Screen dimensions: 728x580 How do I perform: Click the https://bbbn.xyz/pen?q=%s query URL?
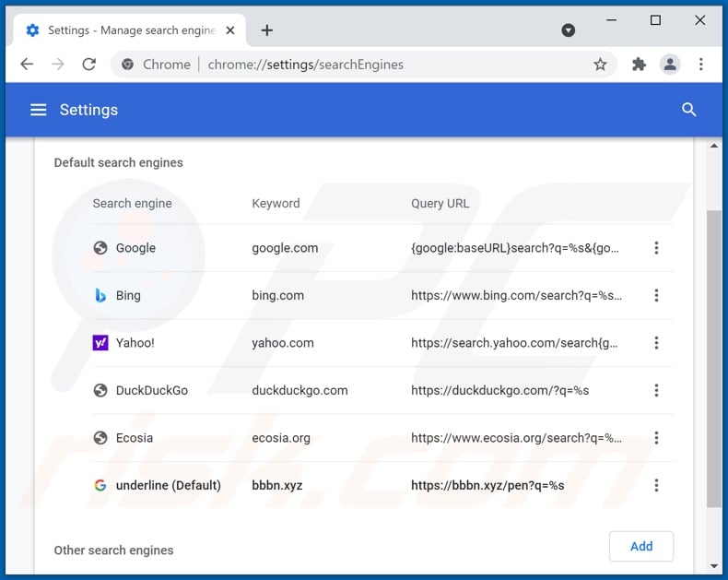coord(487,485)
